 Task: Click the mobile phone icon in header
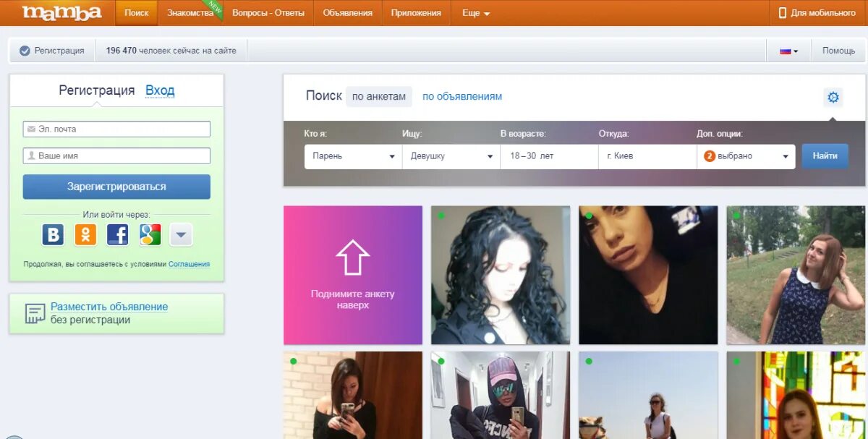[x=782, y=13]
